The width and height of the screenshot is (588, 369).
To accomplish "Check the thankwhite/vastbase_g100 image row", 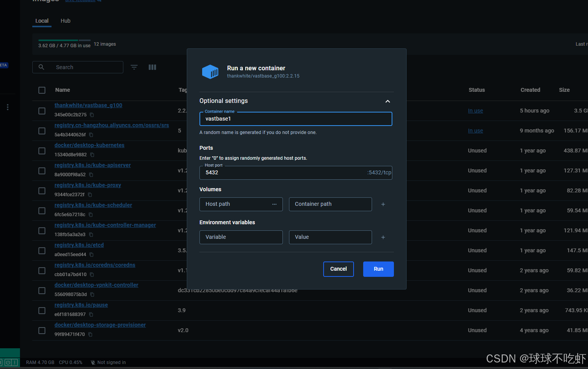I will click(42, 111).
